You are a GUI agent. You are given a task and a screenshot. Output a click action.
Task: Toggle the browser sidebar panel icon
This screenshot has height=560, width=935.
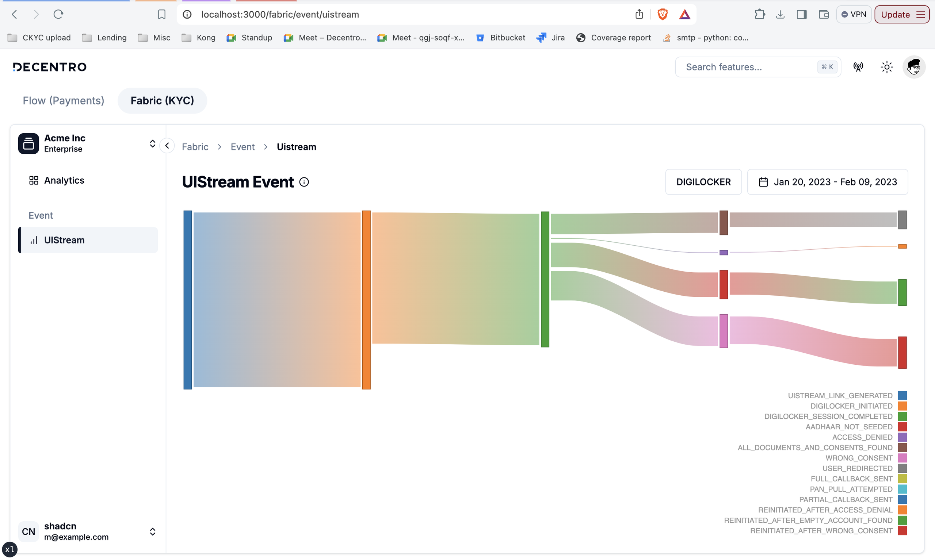[x=802, y=14]
